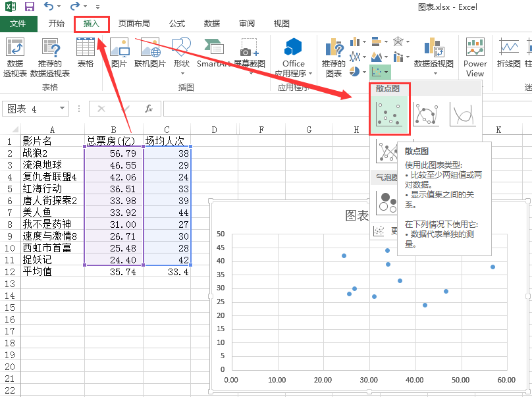This screenshot has height=397, width=532.
Task: Switch to the 公式 Formulas tab
Action: 177,24
